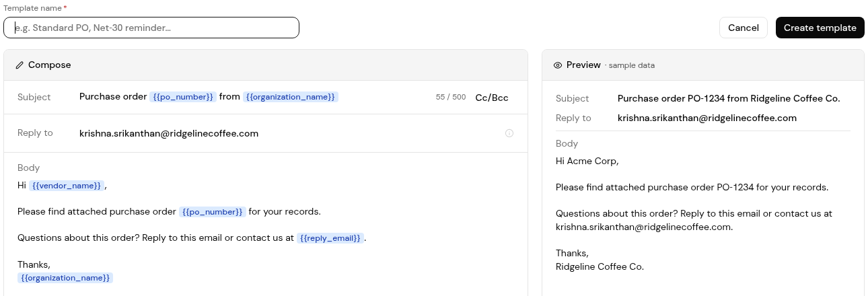Click preview line 'Please find attached purchase order PO-1234'
This screenshot has height=296, width=868.
coord(692,187)
